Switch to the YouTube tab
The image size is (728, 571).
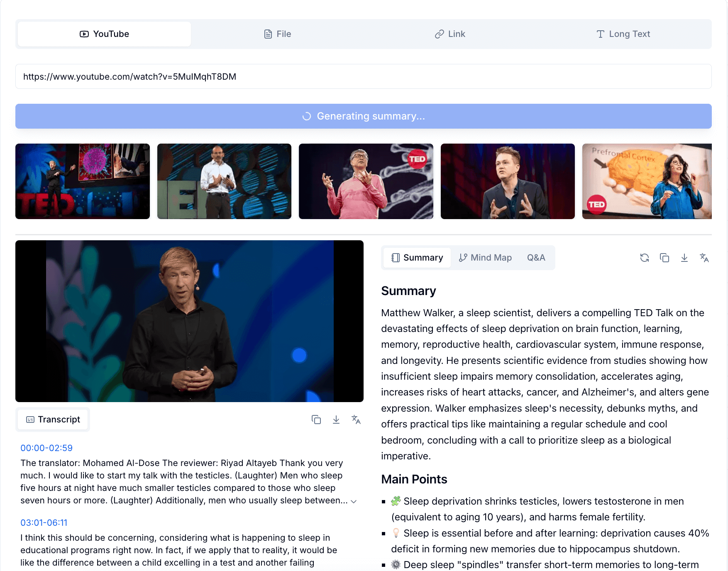[104, 34]
